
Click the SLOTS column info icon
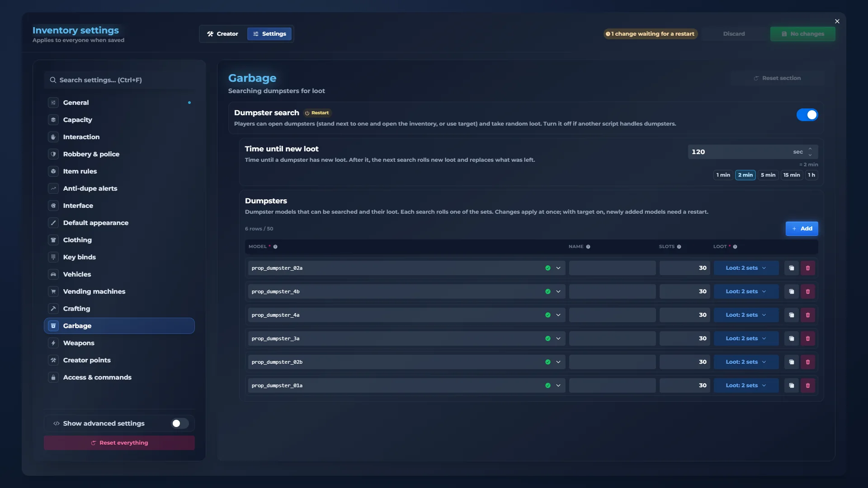679,247
